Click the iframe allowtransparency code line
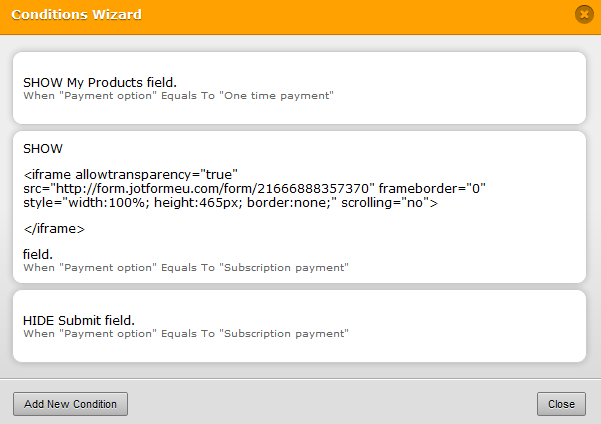The image size is (601, 424). 130,174
